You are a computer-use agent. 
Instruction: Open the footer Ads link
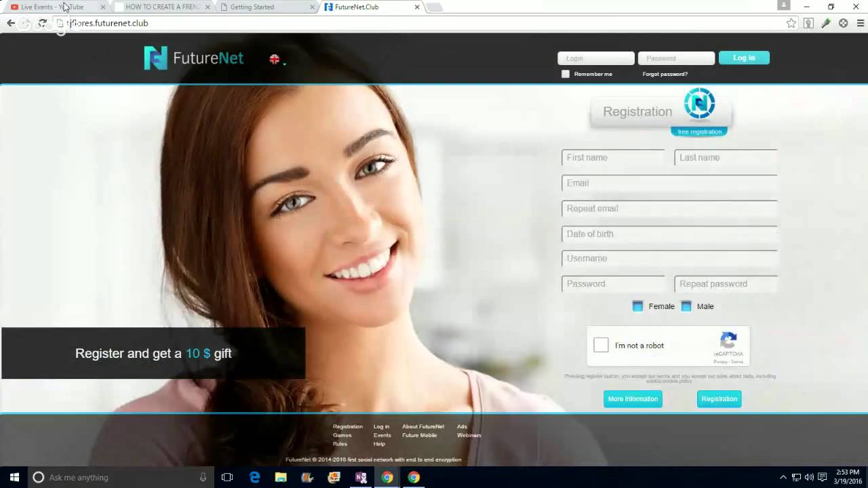(x=462, y=426)
